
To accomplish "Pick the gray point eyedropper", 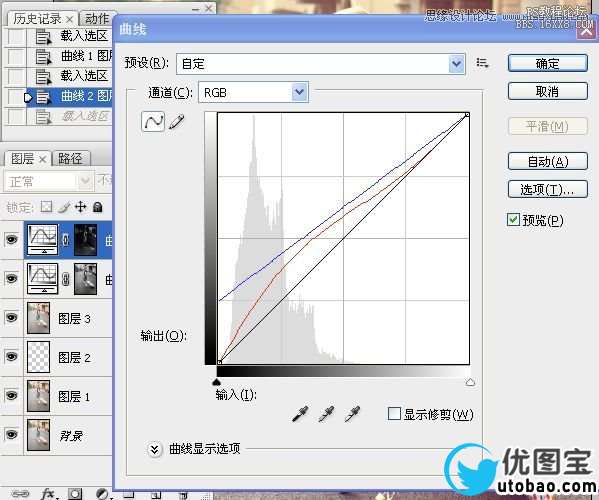I will click(x=326, y=414).
